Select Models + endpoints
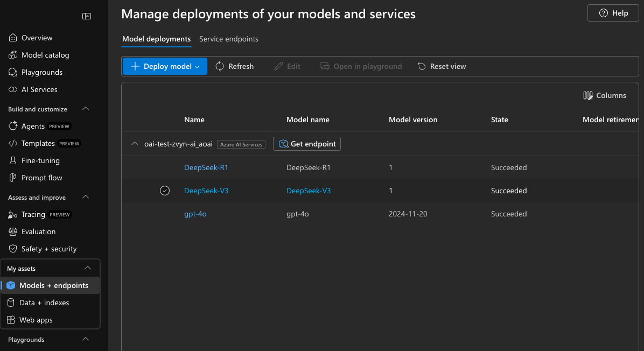This screenshot has width=644, height=351. (x=50, y=285)
